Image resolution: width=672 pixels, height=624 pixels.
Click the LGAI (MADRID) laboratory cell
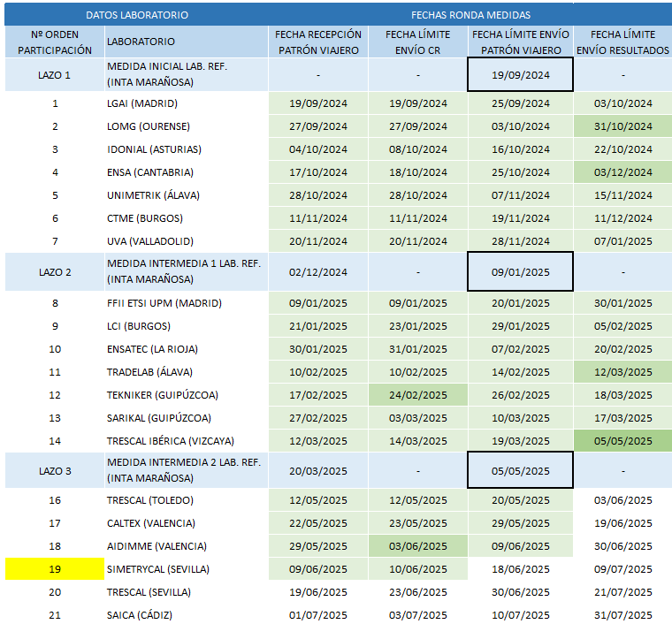(x=187, y=103)
